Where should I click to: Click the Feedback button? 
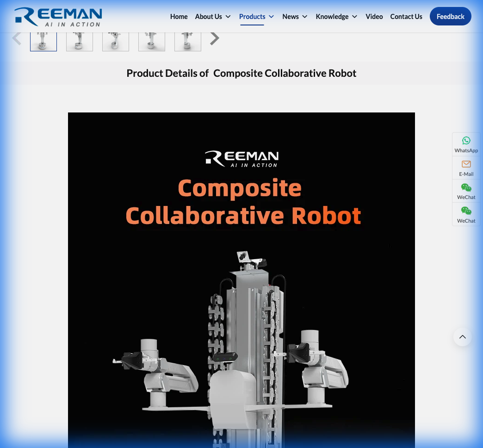click(x=450, y=16)
